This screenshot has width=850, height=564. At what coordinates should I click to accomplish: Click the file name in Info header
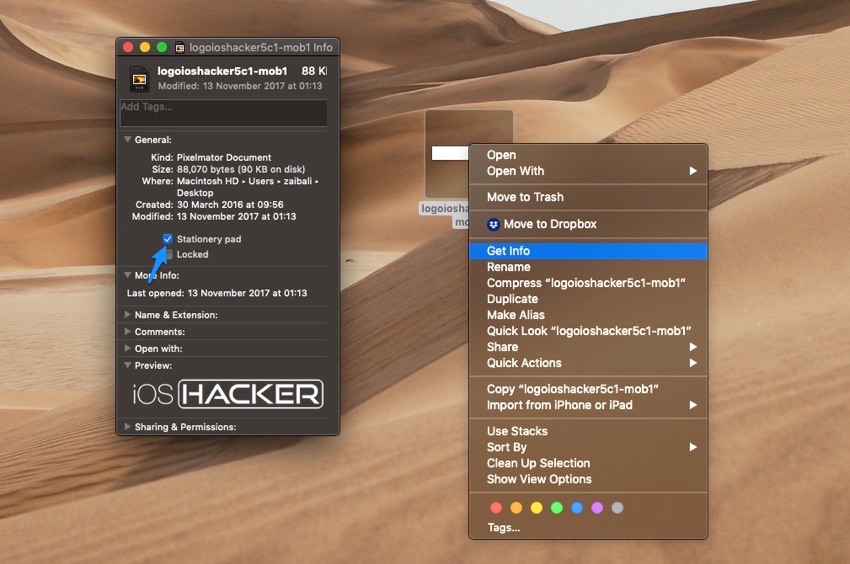pyautogui.click(x=222, y=71)
